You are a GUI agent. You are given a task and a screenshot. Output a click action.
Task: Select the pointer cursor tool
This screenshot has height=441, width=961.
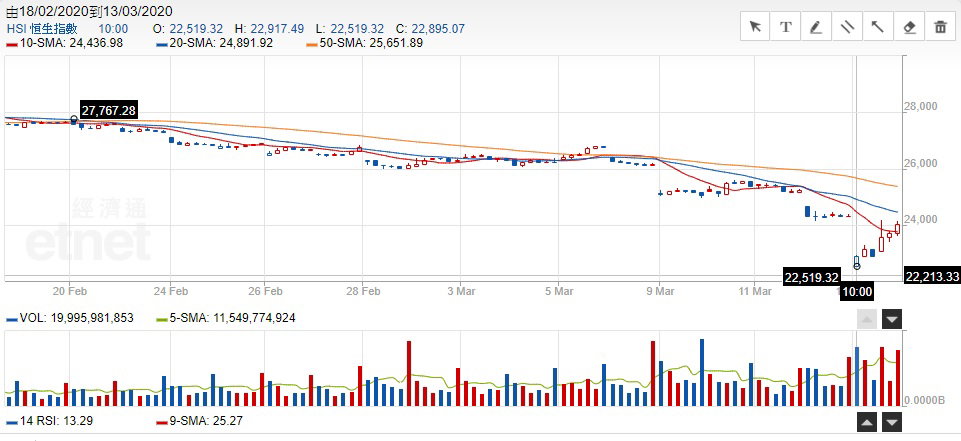(x=755, y=26)
